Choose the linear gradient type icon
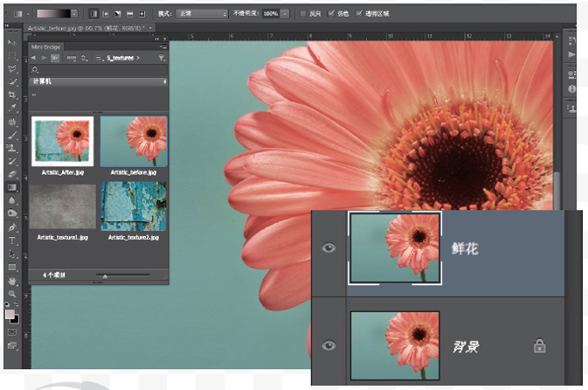Image resolution: width=588 pixels, height=390 pixels. coord(93,14)
